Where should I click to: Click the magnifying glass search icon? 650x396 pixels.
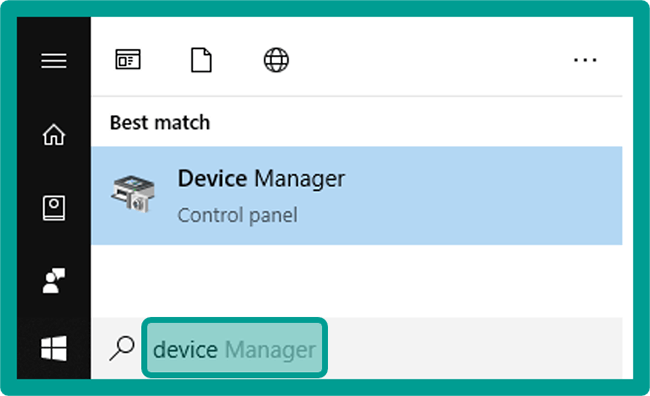coord(122,348)
